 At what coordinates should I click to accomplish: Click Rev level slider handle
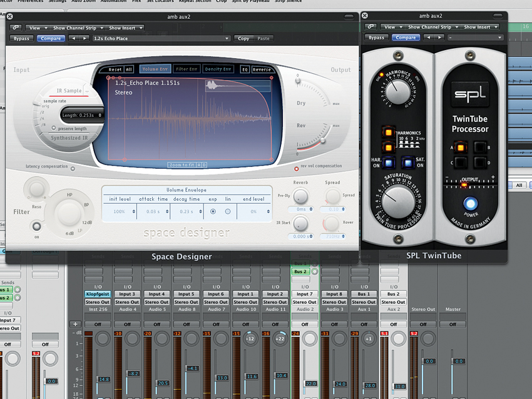pos(323,140)
